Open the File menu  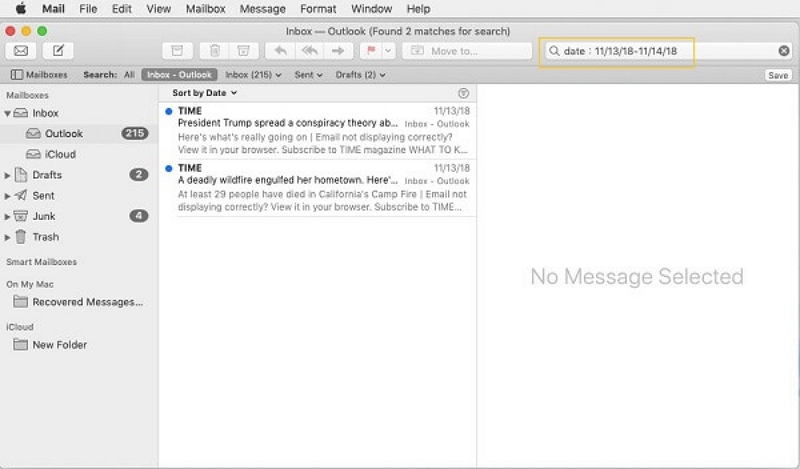[88, 9]
